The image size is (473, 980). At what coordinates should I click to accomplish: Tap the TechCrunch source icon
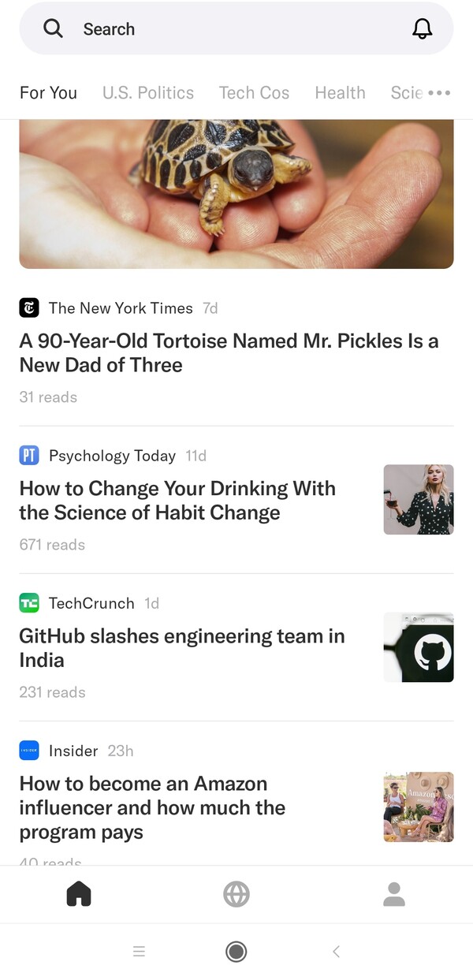(29, 603)
